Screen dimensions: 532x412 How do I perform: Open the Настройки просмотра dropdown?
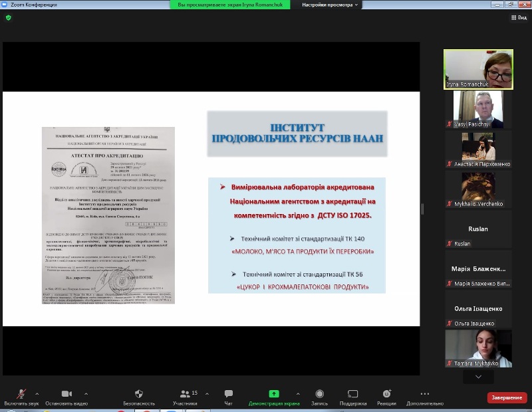(330, 5)
